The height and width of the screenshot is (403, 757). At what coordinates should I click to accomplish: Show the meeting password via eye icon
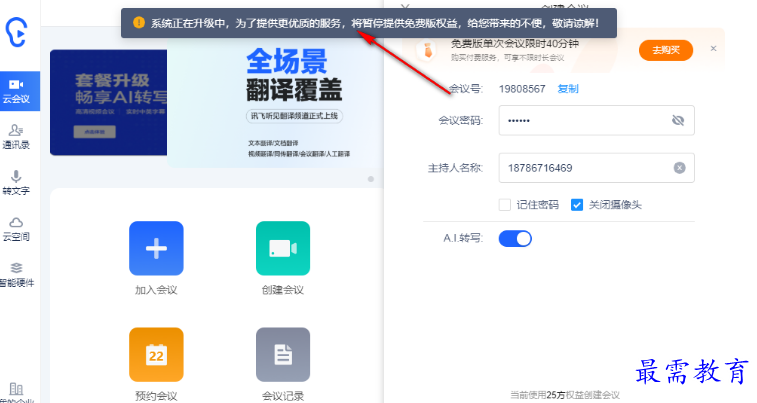pos(678,120)
